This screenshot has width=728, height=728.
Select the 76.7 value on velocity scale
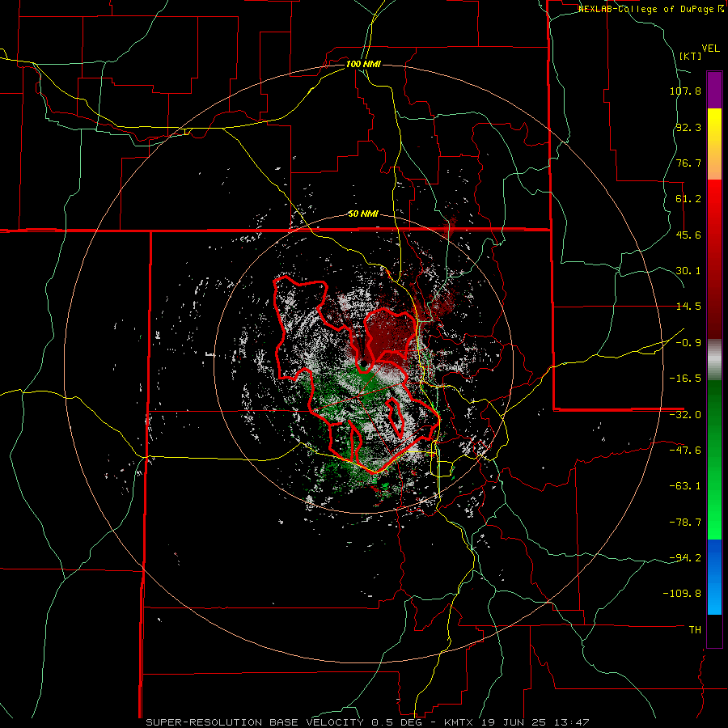click(688, 163)
